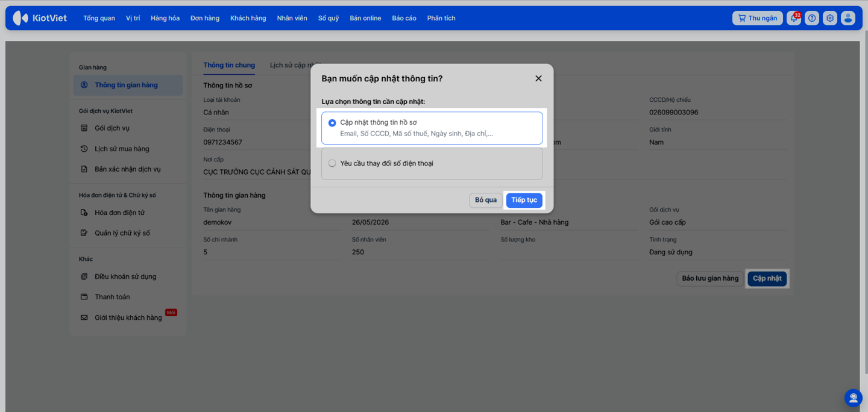Click the Thu ngân button
This screenshot has width=868, height=412.
(x=758, y=18)
